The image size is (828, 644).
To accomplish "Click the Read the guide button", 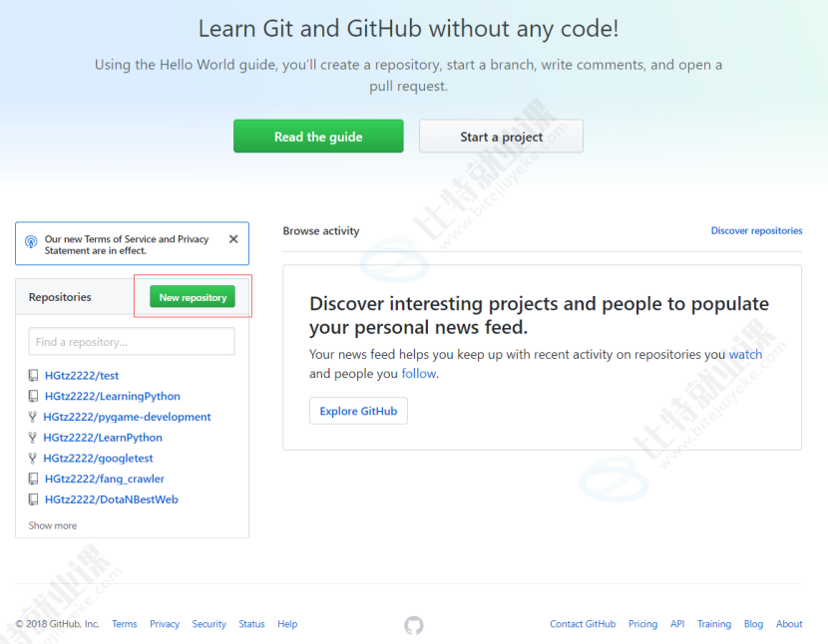I will point(318,137).
